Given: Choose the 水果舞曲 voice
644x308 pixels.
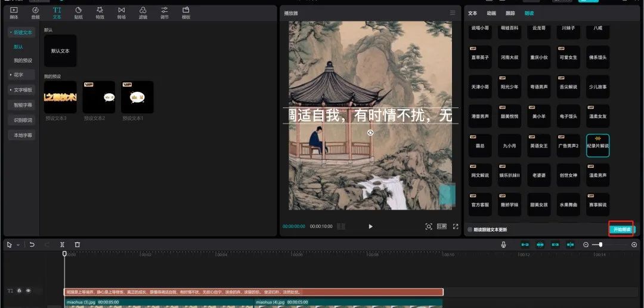Looking at the screenshot, I should click(x=568, y=204).
